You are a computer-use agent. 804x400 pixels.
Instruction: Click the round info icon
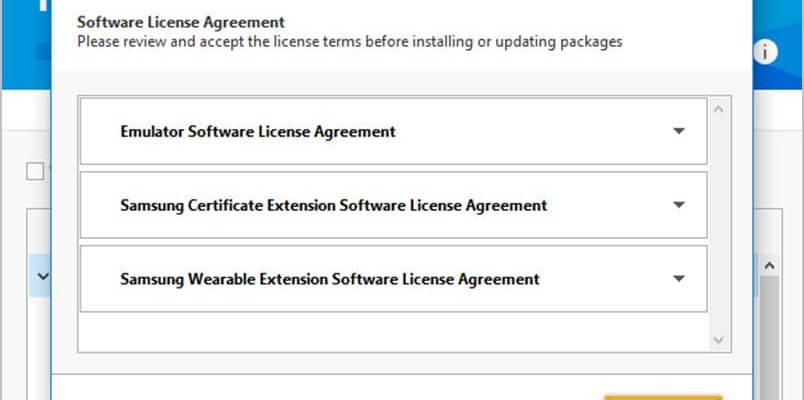765,52
